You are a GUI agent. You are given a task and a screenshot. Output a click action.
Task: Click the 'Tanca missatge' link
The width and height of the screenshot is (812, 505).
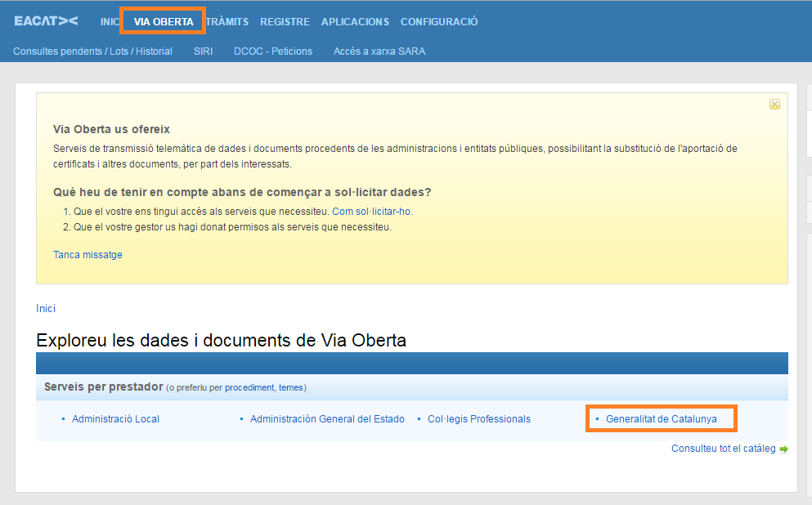[x=87, y=254]
